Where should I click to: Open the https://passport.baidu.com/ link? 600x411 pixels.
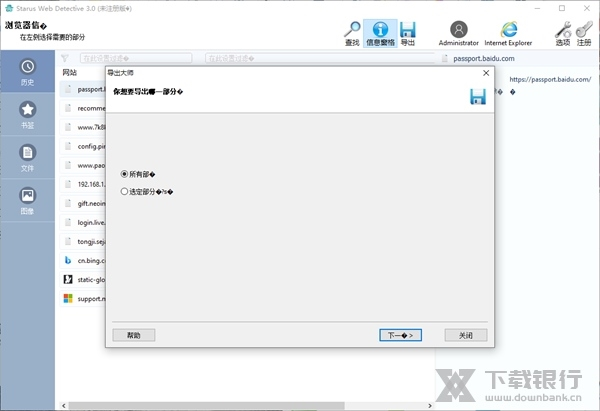click(550, 79)
